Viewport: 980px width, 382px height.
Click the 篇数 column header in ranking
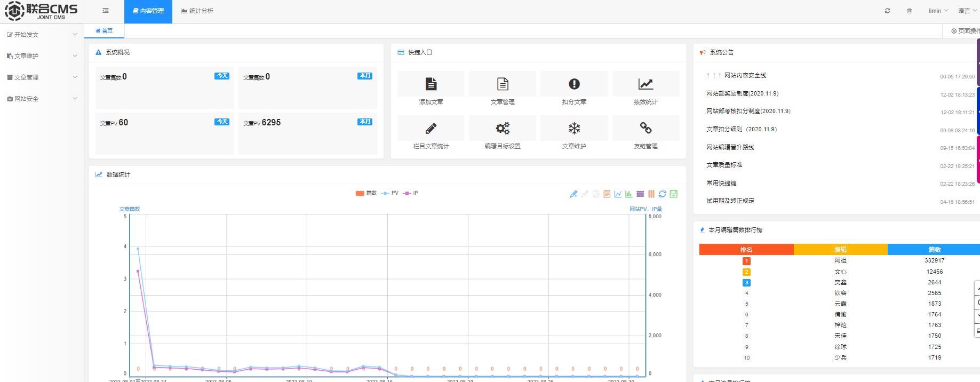pos(935,250)
